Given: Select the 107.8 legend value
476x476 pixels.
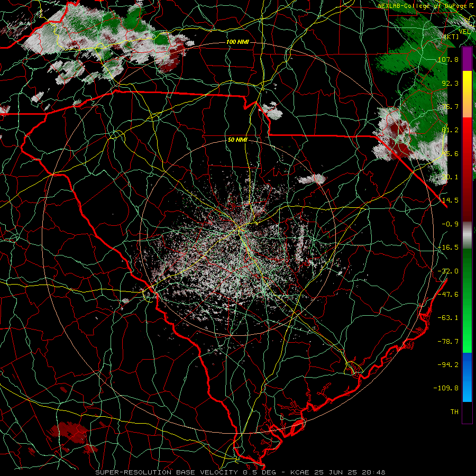Looking at the screenshot, I should point(448,59).
